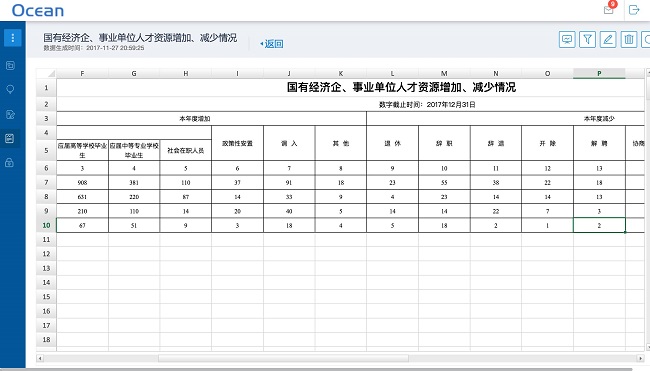650x371 pixels.
Task: Click the 返回 back link
Action: [x=272, y=44]
